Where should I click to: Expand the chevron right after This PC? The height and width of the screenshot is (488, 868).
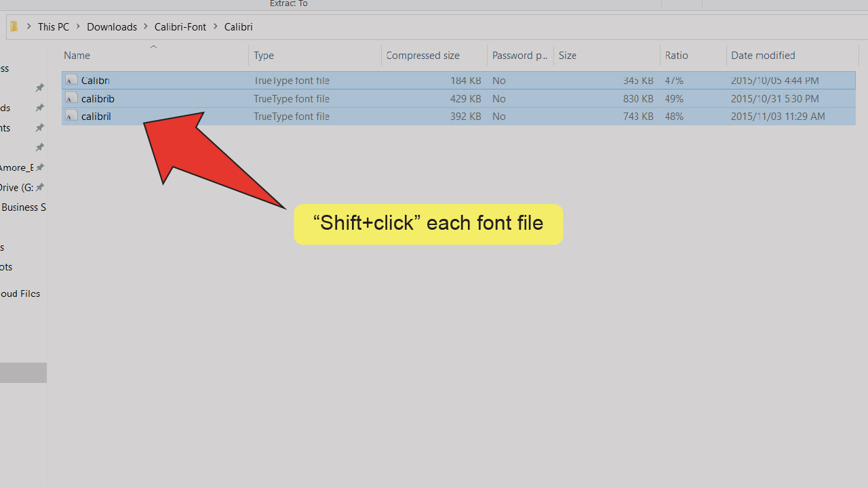tap(78, 27)
